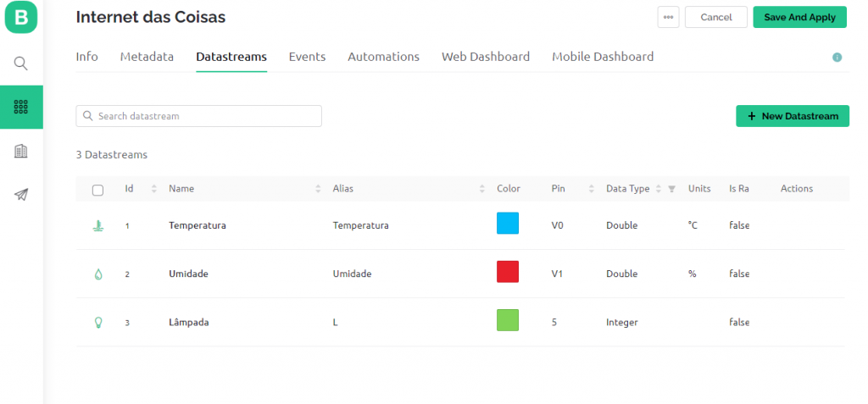Click the Umidade alias cell
This screenshot has height=404, width=868.
click(x=352, y=274)
